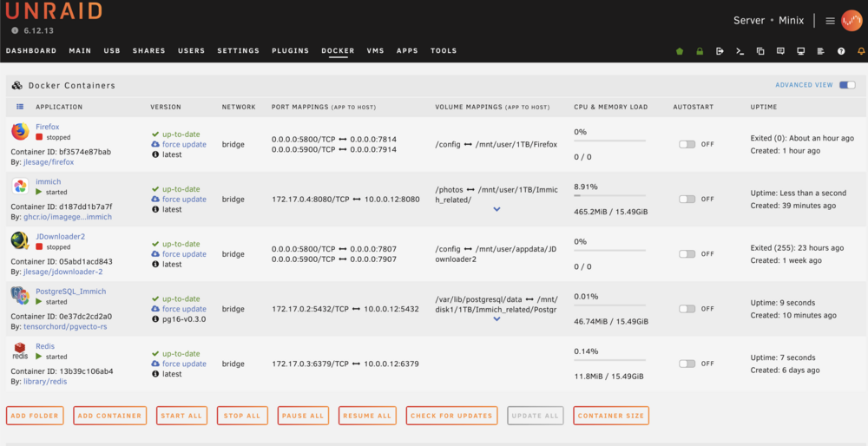Screen dimensions: 868x446
Task: Click the Firefox container icon
Action: coord(20,131)
